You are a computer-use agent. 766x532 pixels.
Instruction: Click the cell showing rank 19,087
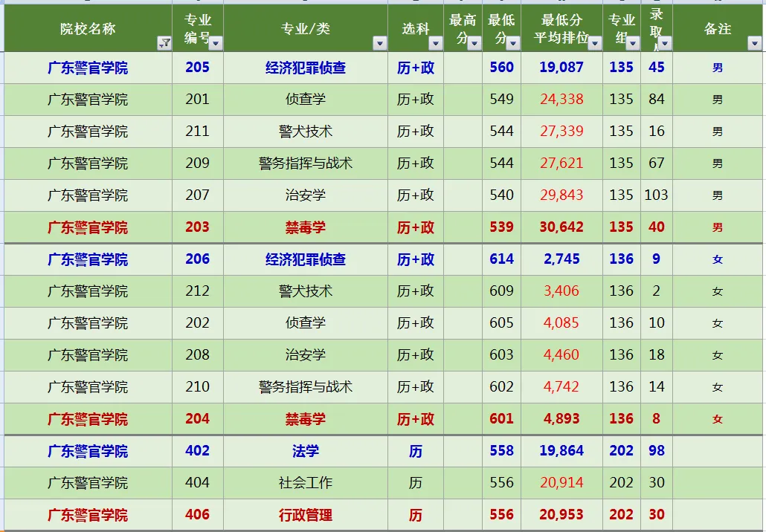(561, 68)
